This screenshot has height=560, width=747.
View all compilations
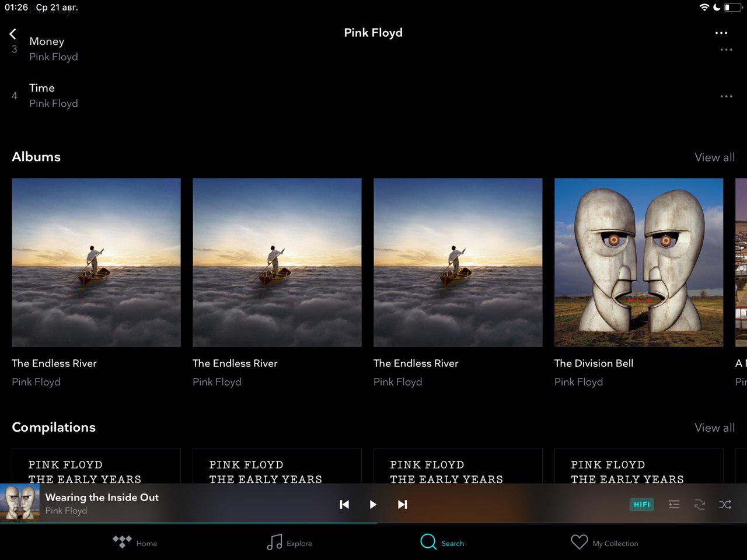pos(714,428)
